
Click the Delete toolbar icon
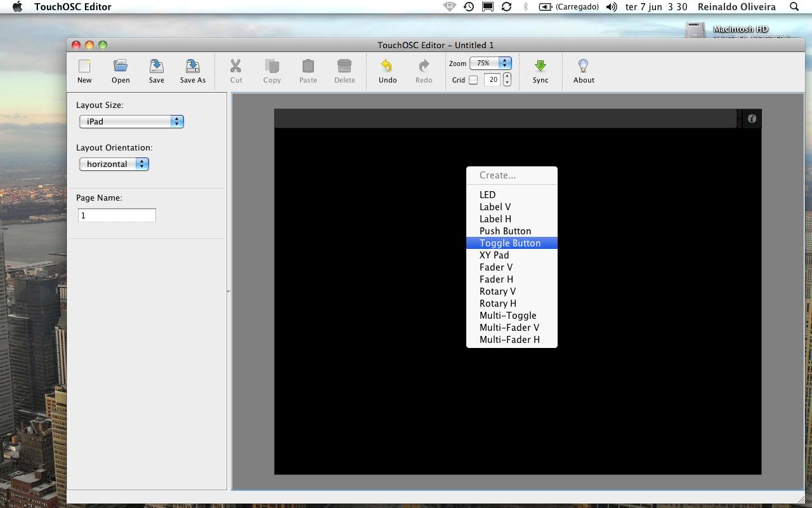click(x=344, y=66)
